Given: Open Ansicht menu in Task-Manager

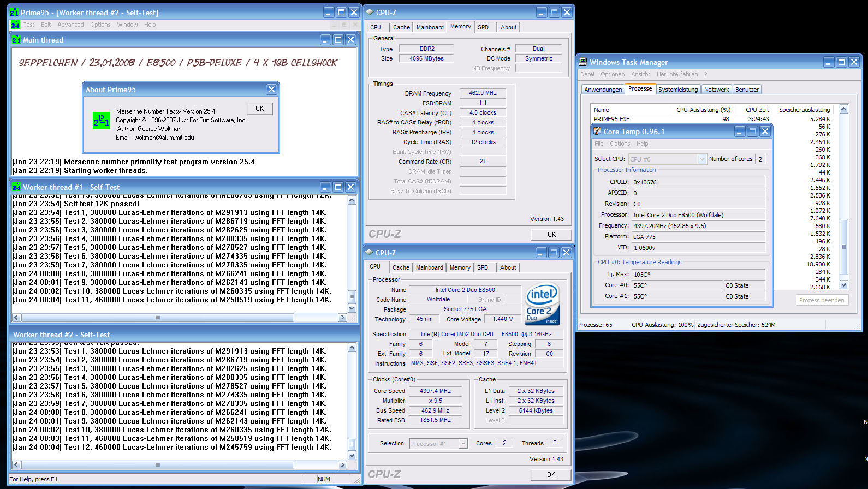Looking at the screenshot, I should click(x=641, y=74).
